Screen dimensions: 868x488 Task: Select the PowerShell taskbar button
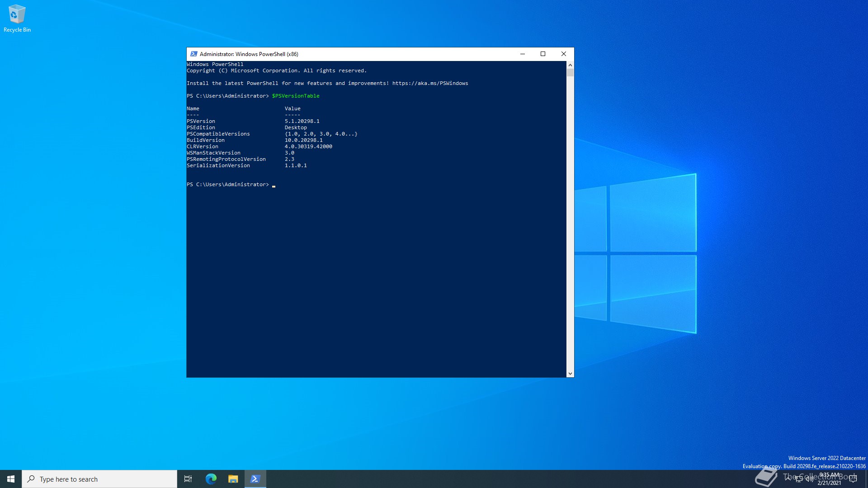coord(255,479)
